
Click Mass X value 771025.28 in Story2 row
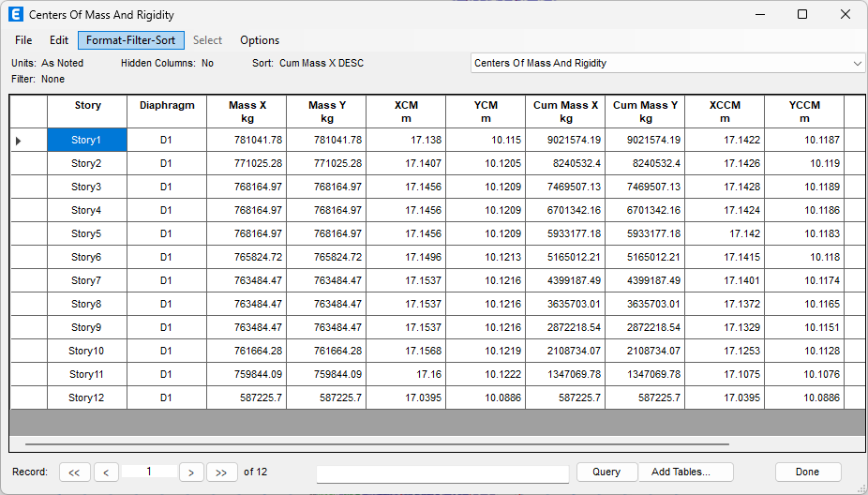point(247,163)
